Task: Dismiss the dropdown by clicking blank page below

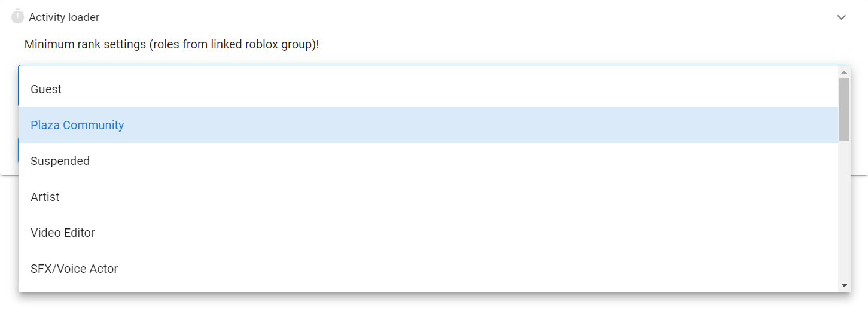Action: [x=434, y=308]
